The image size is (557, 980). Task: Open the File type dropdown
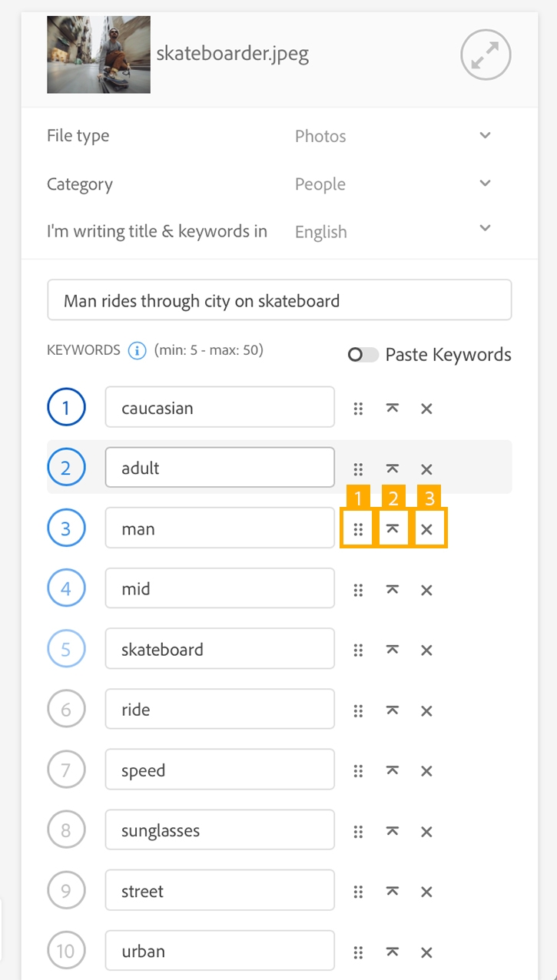(393, 136)
